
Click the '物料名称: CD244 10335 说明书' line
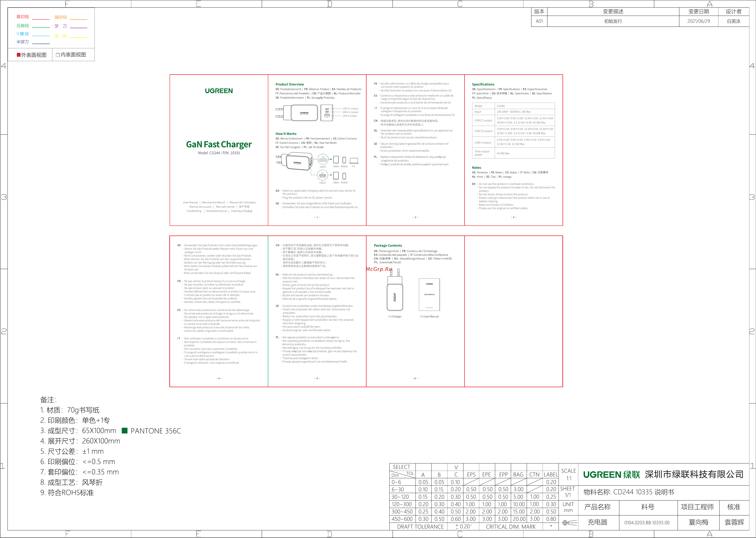(629, 492)
